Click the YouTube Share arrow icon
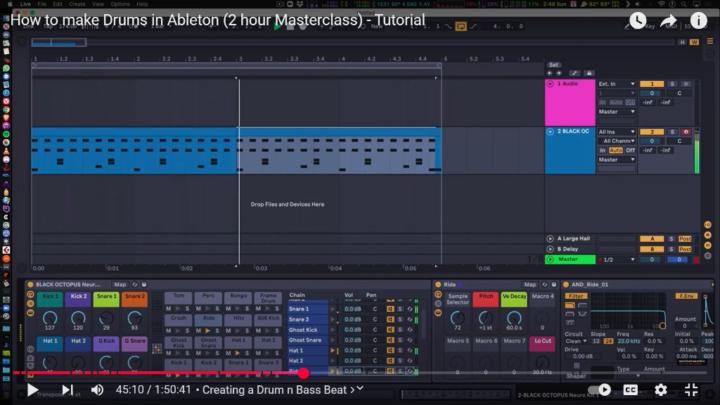720x405 pixels. [668, 21]
